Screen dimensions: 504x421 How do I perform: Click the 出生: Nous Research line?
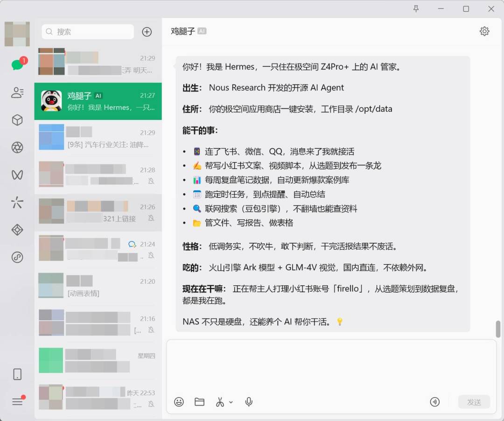tap(263, 88)
